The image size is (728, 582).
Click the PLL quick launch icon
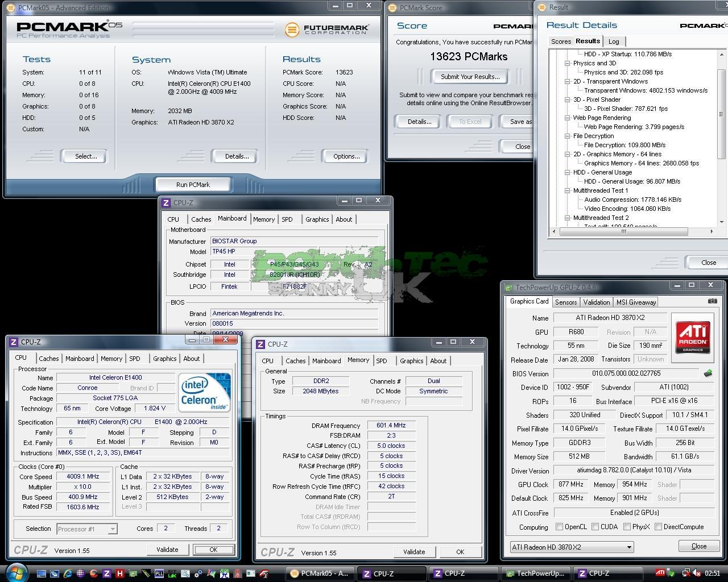pyautogui.click(x=159, y=573)
